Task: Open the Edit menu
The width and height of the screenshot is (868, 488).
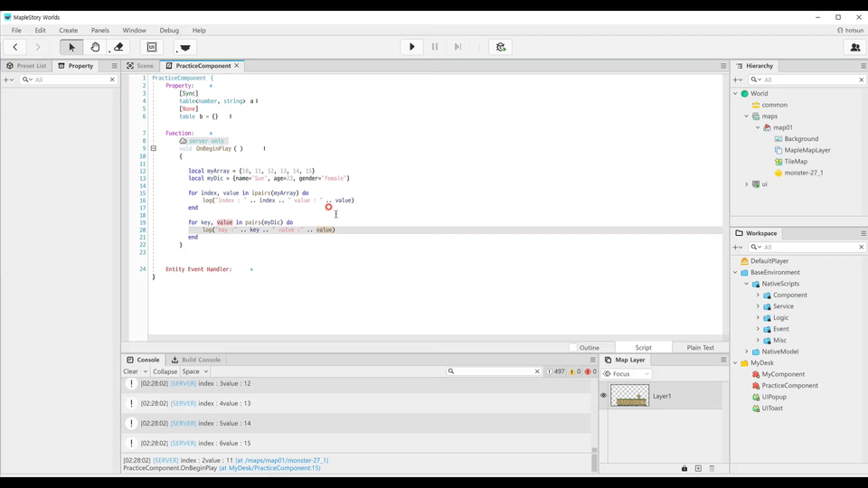Action: tap(41, 31)
